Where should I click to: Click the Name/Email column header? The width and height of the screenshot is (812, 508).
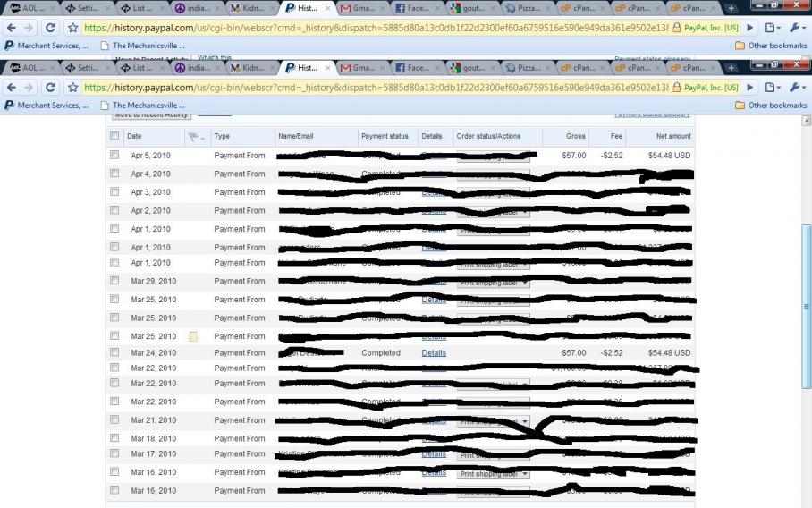pyautogui.click(x=296, y=136)
